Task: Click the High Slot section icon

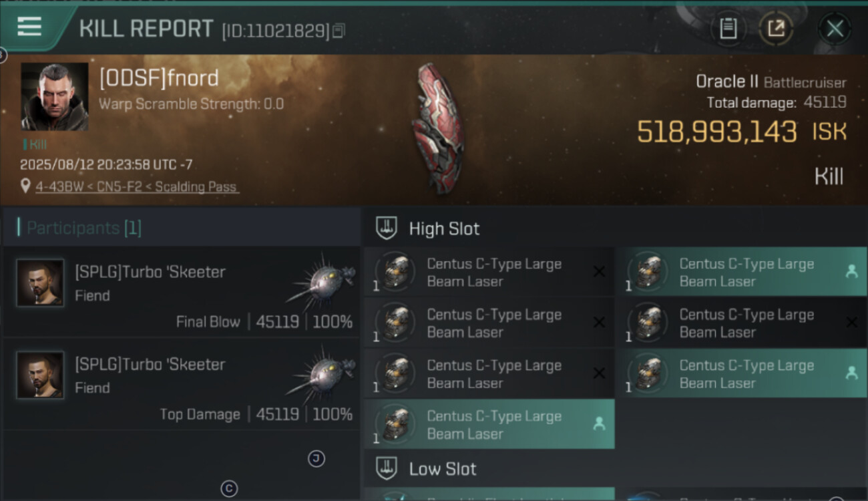Action: coord(387,228)
